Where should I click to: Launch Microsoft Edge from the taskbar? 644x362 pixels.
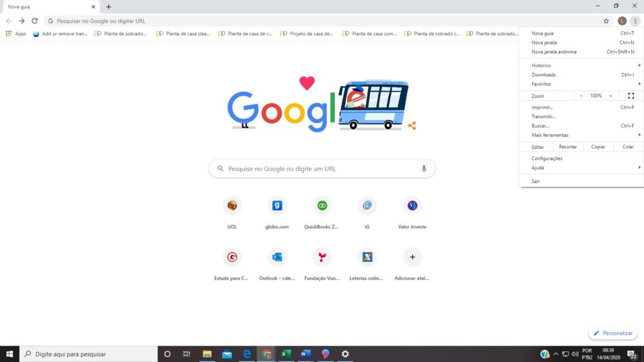tap(247, 354)
